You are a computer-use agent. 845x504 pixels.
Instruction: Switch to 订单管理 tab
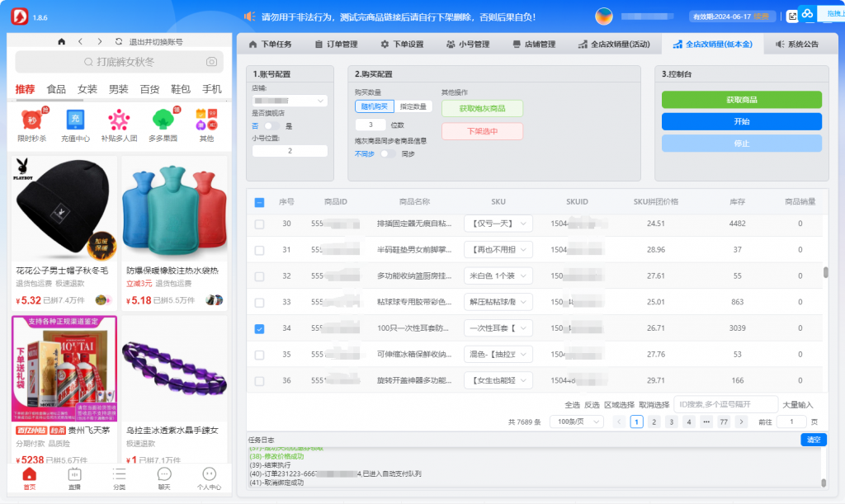coord(337,45)
